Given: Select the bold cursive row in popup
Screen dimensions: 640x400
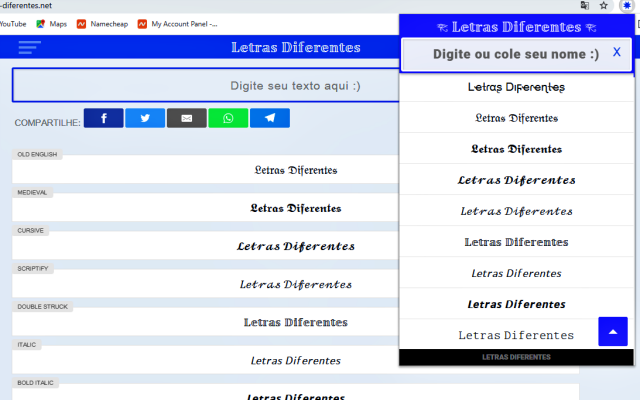Looking at the screenshot, I should click(x=516, y=180).
